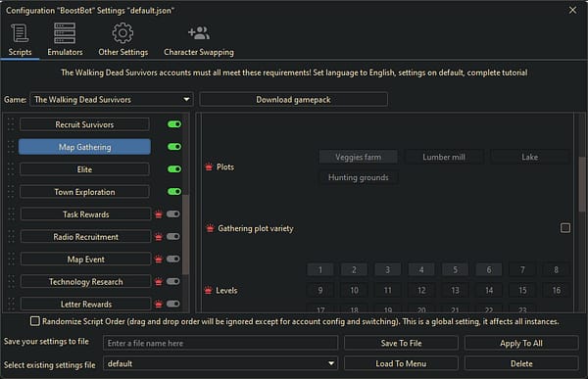The width and height of the screenshot is (588, 379).
Task: Click the Load To Menu button
Action: (x=401, y=363)
